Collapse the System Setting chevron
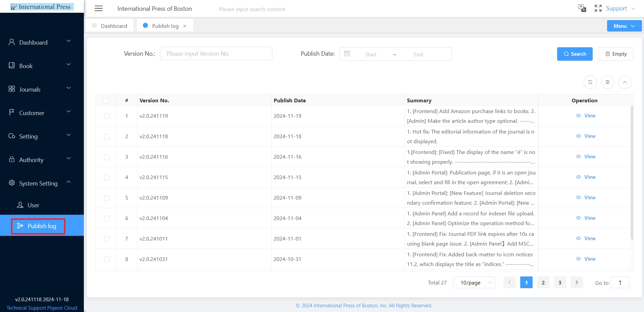 (x=69, y=182)
